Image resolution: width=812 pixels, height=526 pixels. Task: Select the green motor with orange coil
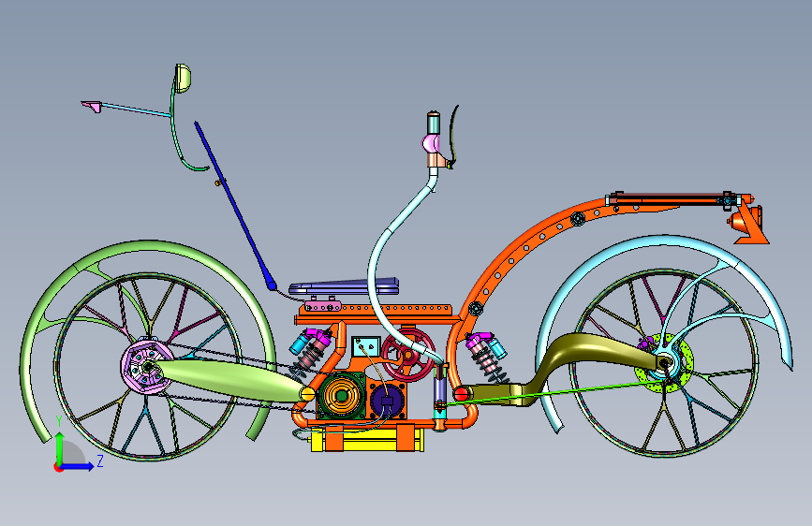[341, 396]
